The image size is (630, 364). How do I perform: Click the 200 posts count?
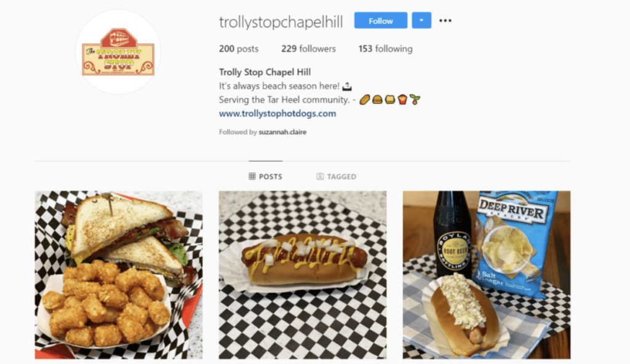pos(239,49)
